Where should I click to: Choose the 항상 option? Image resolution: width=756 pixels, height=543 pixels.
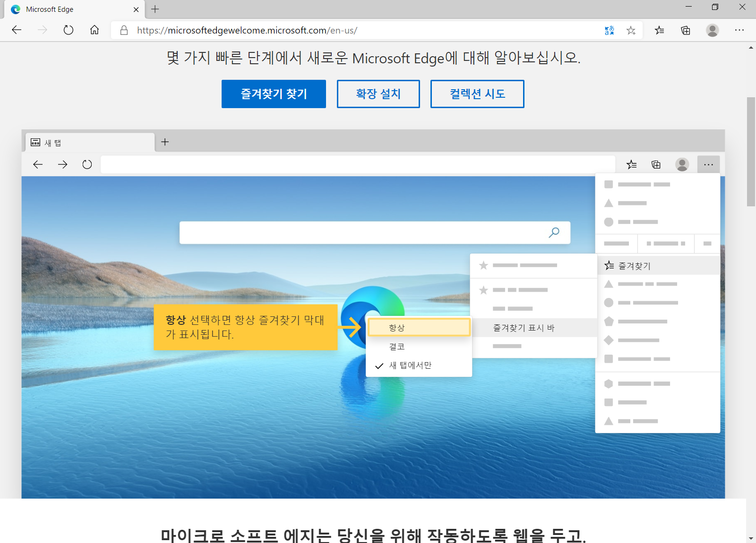click(419, 327)
